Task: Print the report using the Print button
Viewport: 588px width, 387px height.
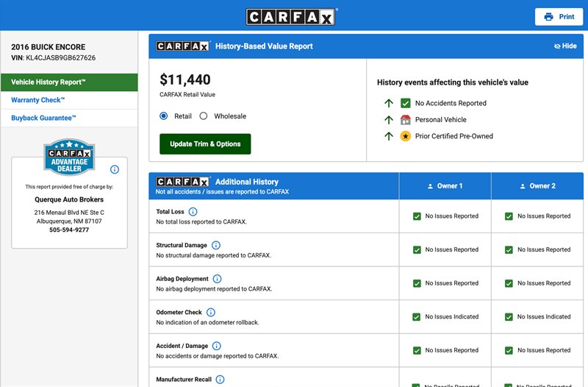Action: tap(559, 17)
